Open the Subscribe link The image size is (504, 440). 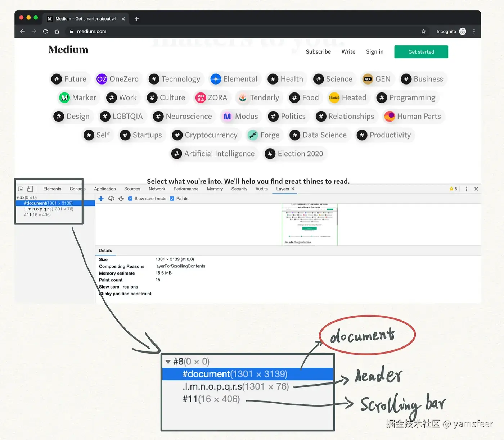pos(318,52)
